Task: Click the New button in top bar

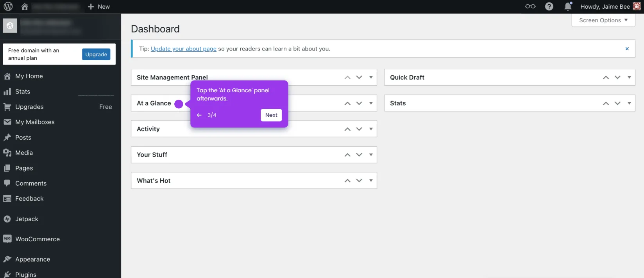Action: coord(98,7)
